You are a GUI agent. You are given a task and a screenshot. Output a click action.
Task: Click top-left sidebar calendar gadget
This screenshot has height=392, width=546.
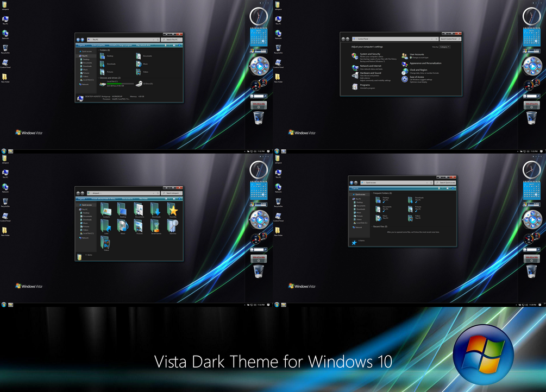(x=259, y=37)
